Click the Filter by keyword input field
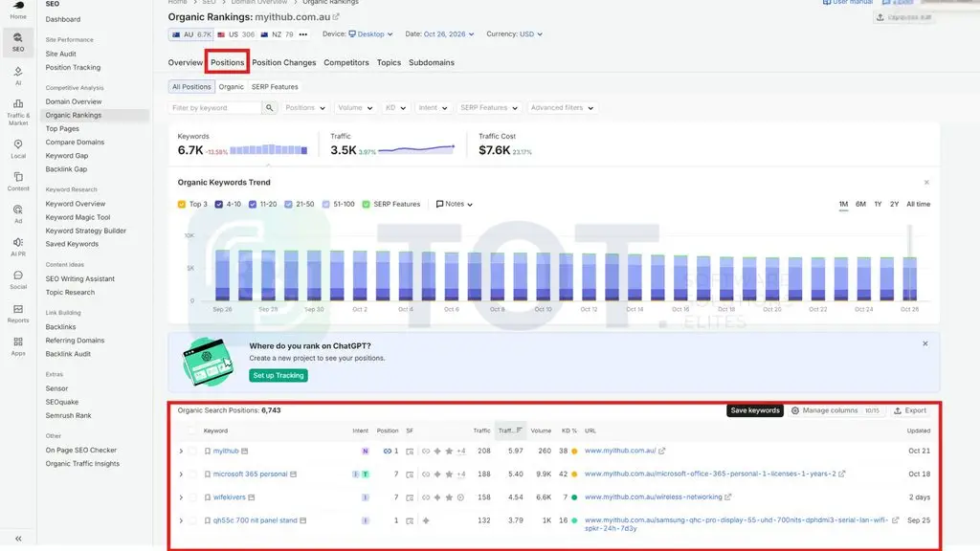This screenshot has width=980, height=551. click(215, 108)
